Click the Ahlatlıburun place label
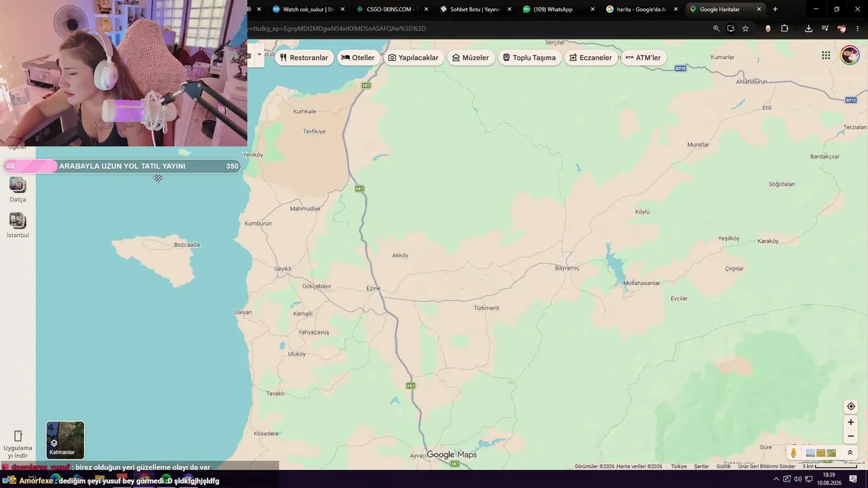 (x=751, y=81)
